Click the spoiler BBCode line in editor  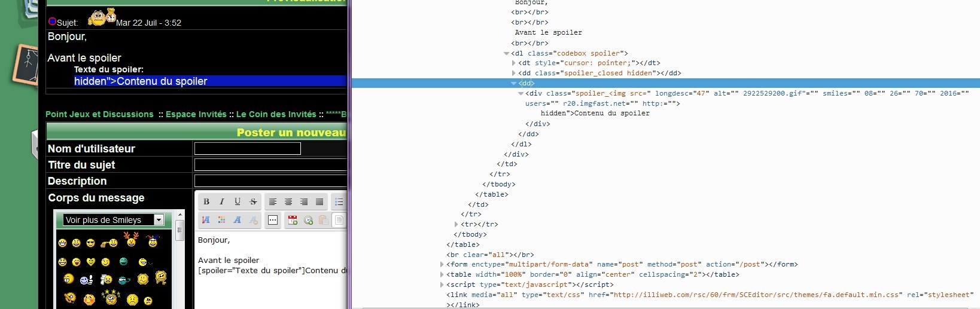coord(273,270)
